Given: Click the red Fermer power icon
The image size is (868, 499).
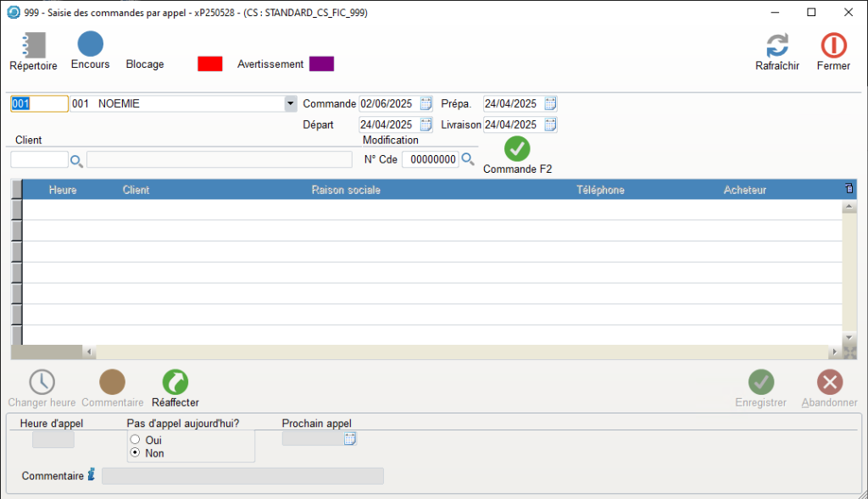Looking at the screenshot, I should 833,45.
